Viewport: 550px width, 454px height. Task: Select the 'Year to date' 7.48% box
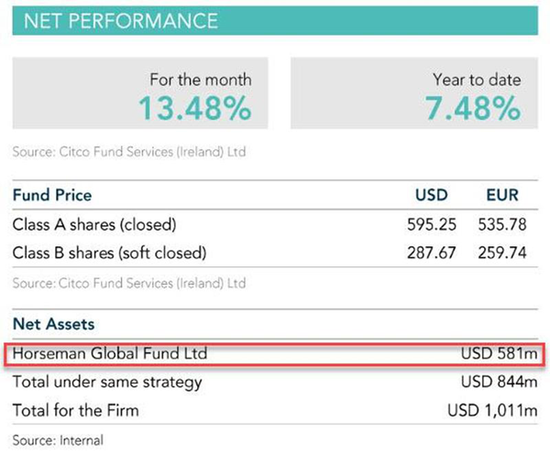point(414,93)
